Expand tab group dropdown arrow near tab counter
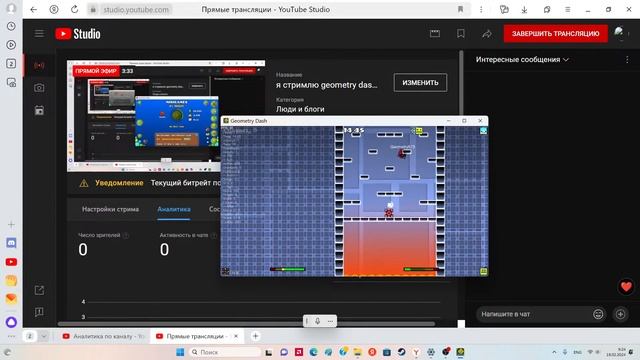 44,336
